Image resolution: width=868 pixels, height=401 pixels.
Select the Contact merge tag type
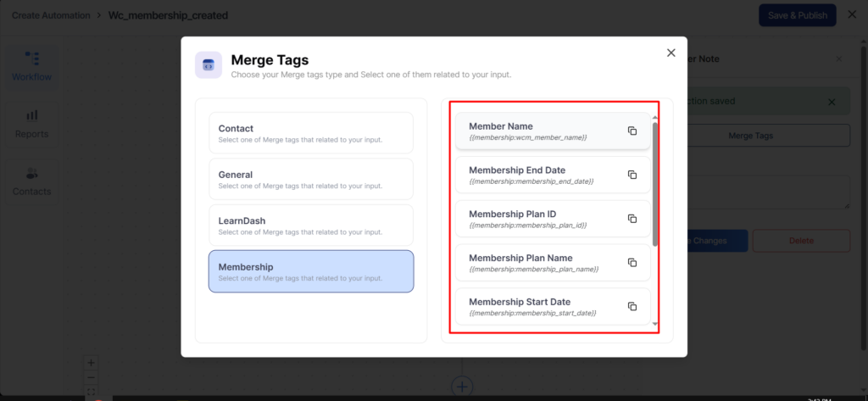311,133
